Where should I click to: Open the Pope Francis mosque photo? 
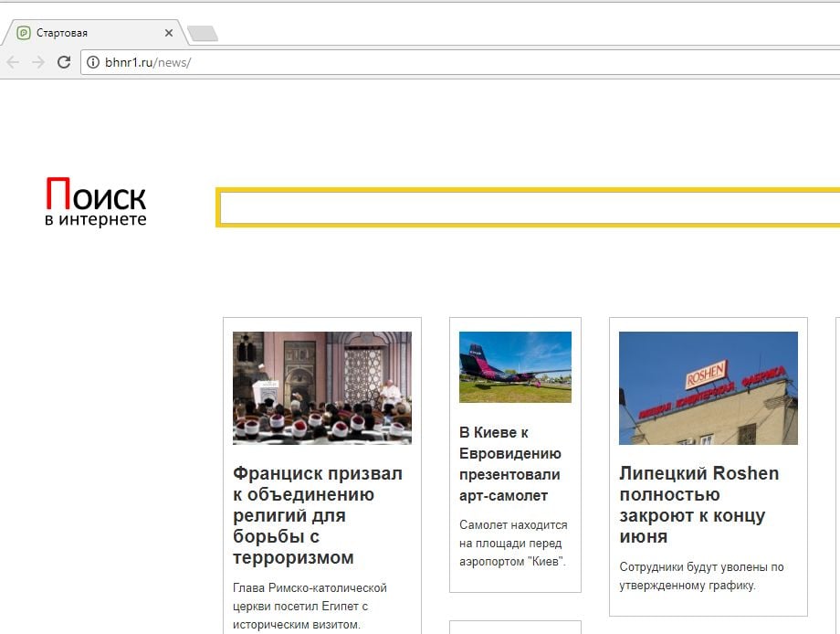pyautogui.click(x=322, y=388)
